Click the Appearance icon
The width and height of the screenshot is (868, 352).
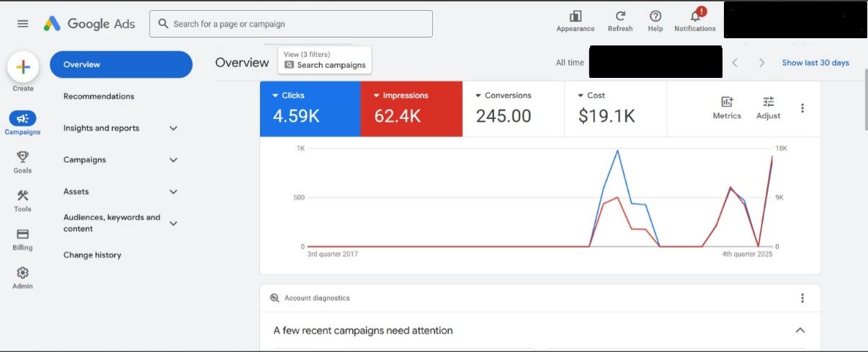point(575,17)
